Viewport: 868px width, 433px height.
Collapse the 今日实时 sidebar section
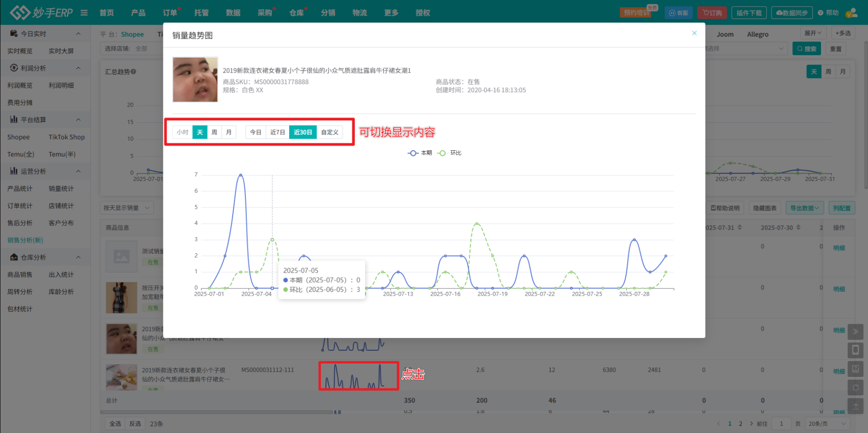[x=78, y=34]
